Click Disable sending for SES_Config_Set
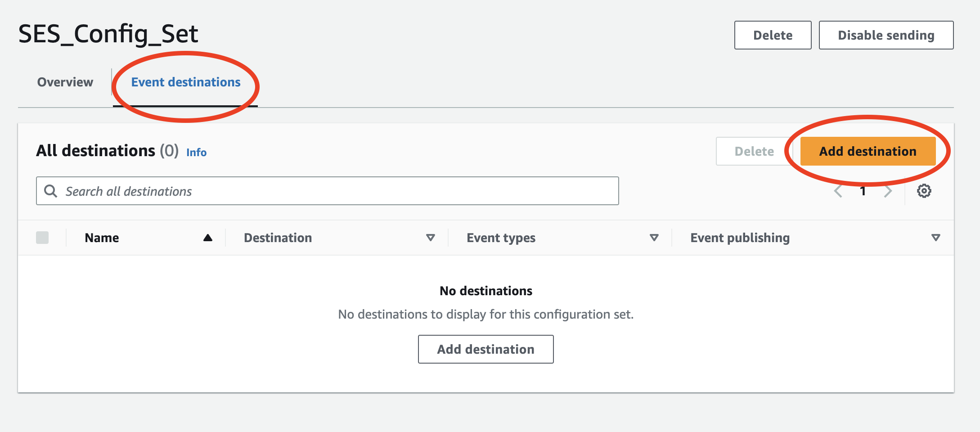 pos(886,35)
